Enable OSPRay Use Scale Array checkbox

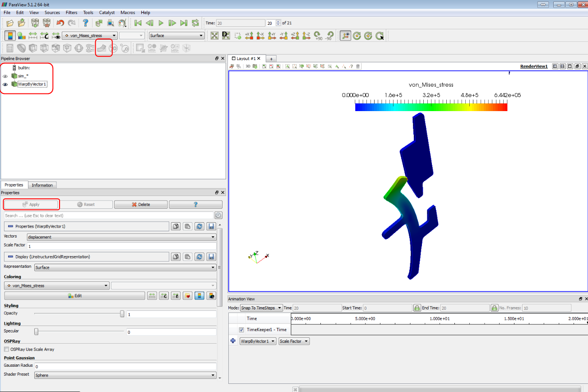[x=6, y=349]
